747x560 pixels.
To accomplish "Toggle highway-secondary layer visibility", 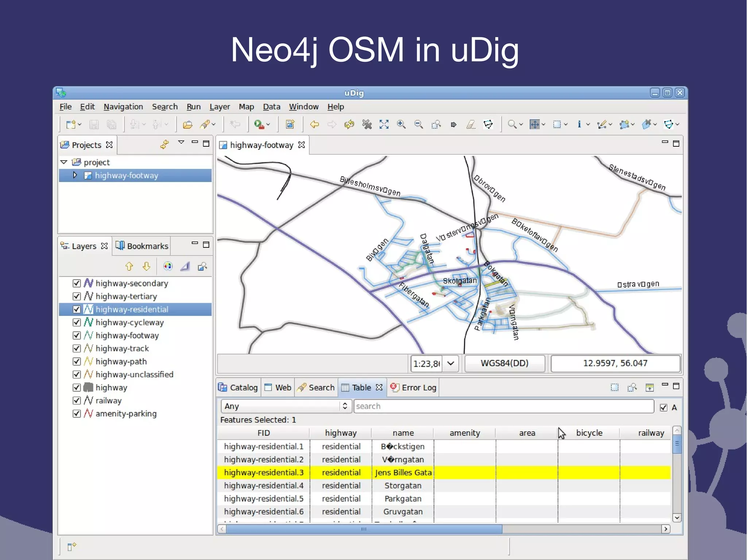I will (77, 283).
